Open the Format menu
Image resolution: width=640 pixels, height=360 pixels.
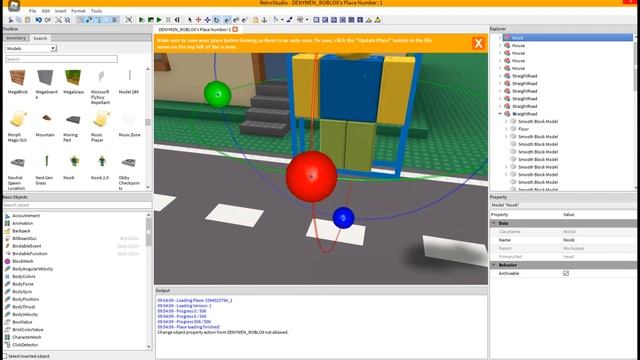[78, 11]
